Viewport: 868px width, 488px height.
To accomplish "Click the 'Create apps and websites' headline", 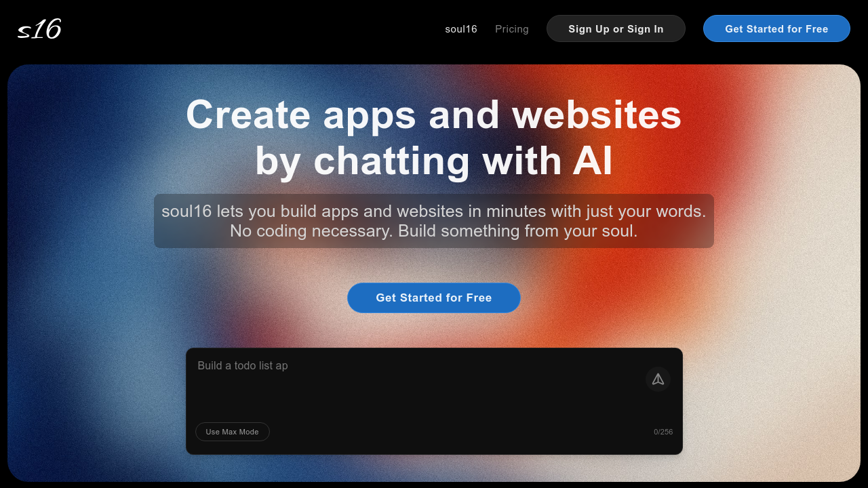I will [x=434, y=114].
